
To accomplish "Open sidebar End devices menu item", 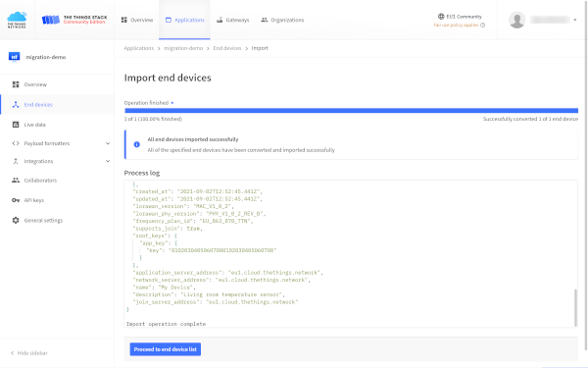I will (x=58, y=104).
